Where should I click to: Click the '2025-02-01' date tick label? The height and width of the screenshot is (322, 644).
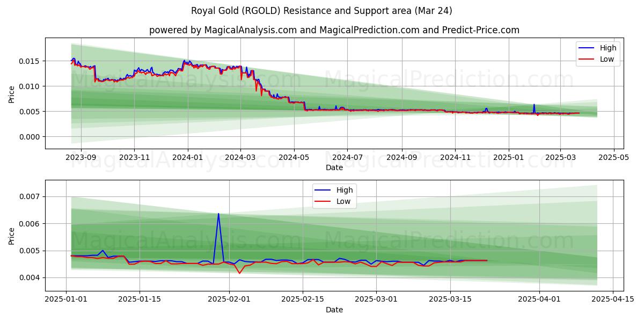tap(229, 300)
